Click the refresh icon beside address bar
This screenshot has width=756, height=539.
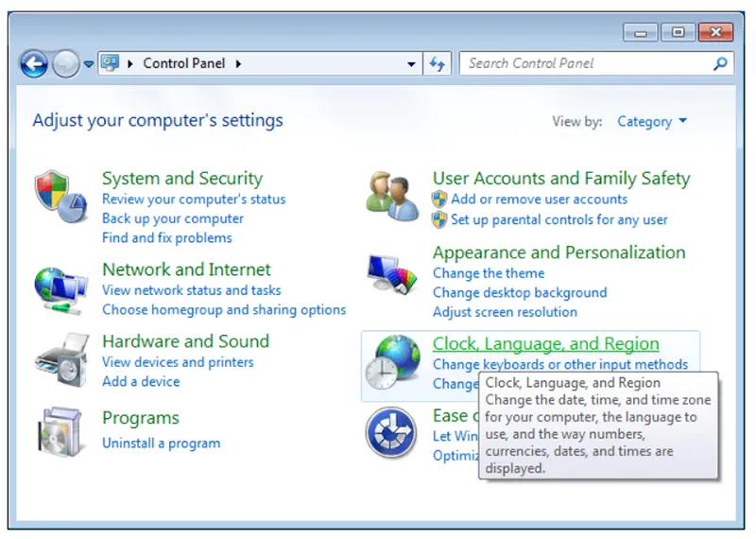pos(438,63)
